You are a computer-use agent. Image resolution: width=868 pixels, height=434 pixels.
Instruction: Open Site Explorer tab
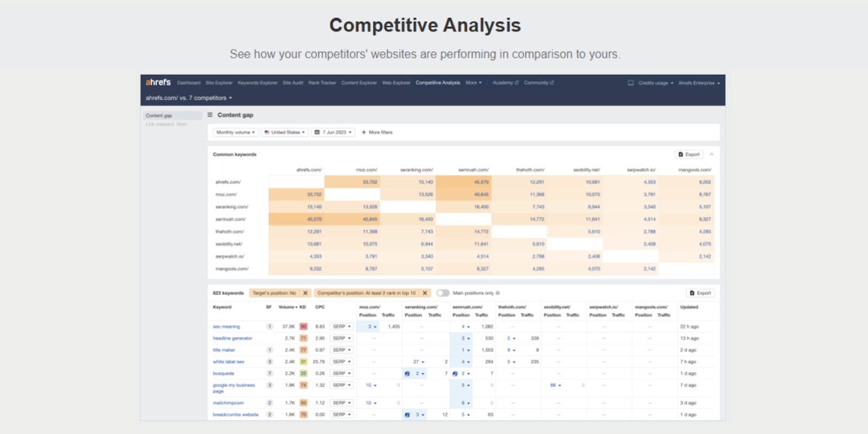[219, 83]
